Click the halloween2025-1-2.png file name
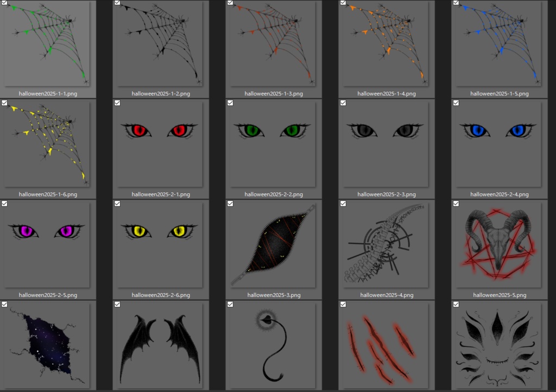 pyautogui.click(x=161, y=93)
